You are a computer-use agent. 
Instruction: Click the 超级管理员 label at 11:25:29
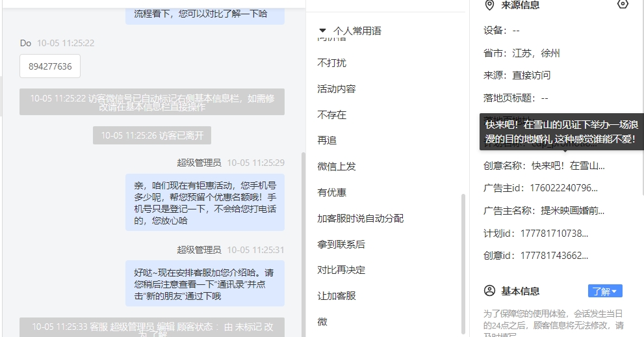199,163
